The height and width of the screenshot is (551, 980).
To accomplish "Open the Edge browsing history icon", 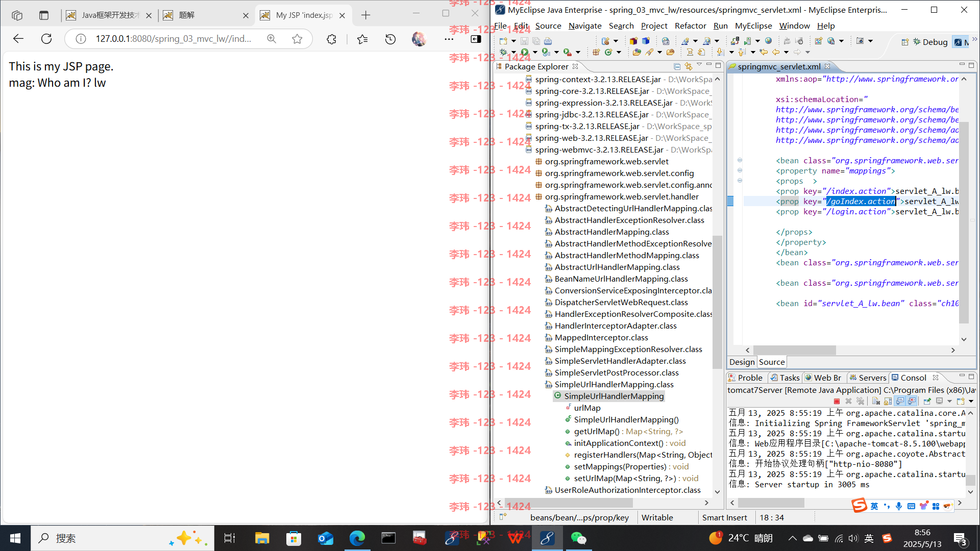I will tap(390, 39).
